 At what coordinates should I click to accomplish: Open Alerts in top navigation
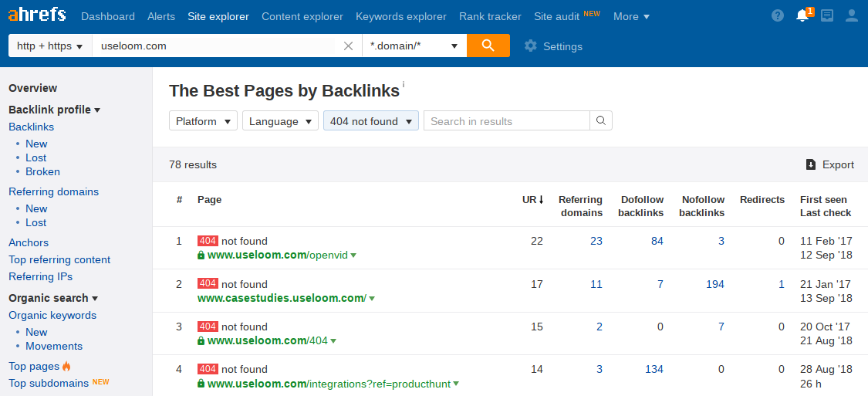click(x=161, y=17)
